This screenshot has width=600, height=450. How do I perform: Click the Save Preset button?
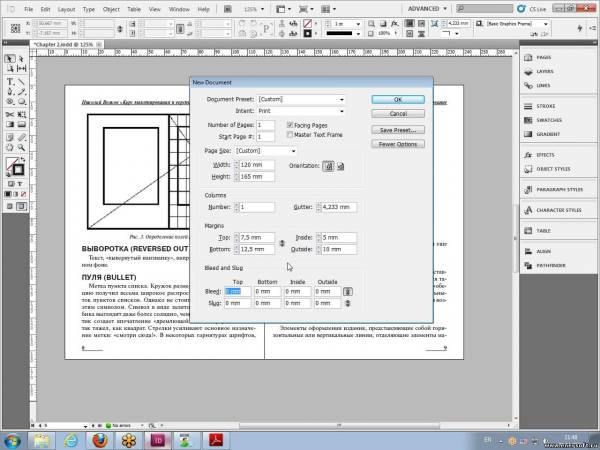398,130
